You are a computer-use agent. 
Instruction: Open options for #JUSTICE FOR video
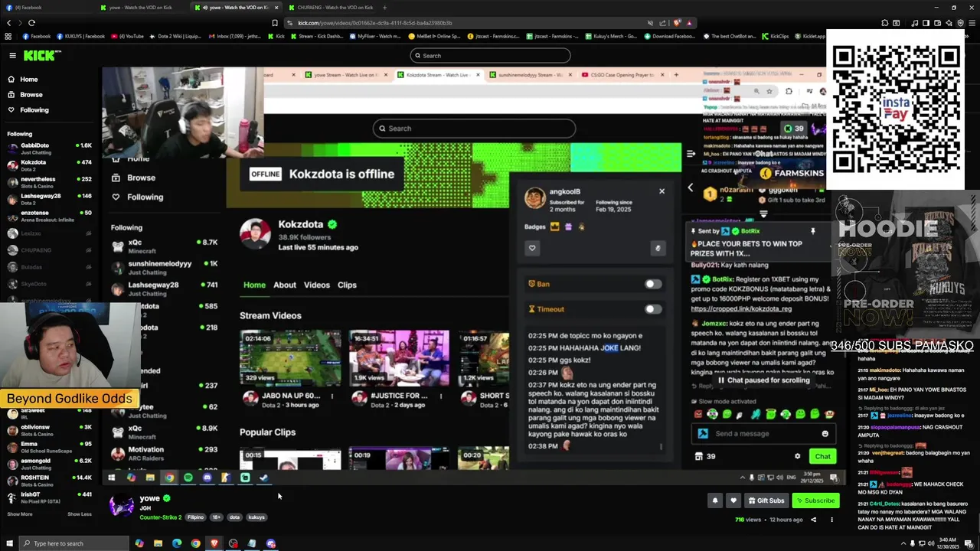pyautogui.click(x=440, y=396)
